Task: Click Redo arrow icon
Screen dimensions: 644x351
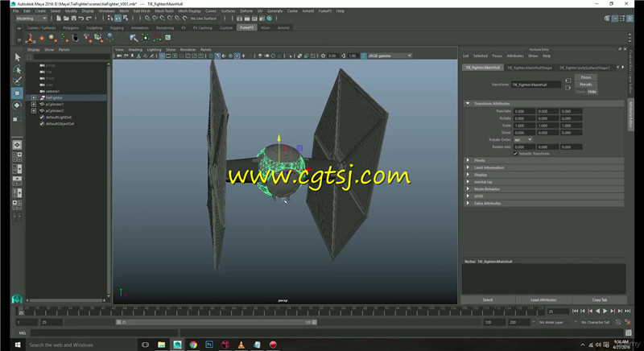Action: coord(89,19)
